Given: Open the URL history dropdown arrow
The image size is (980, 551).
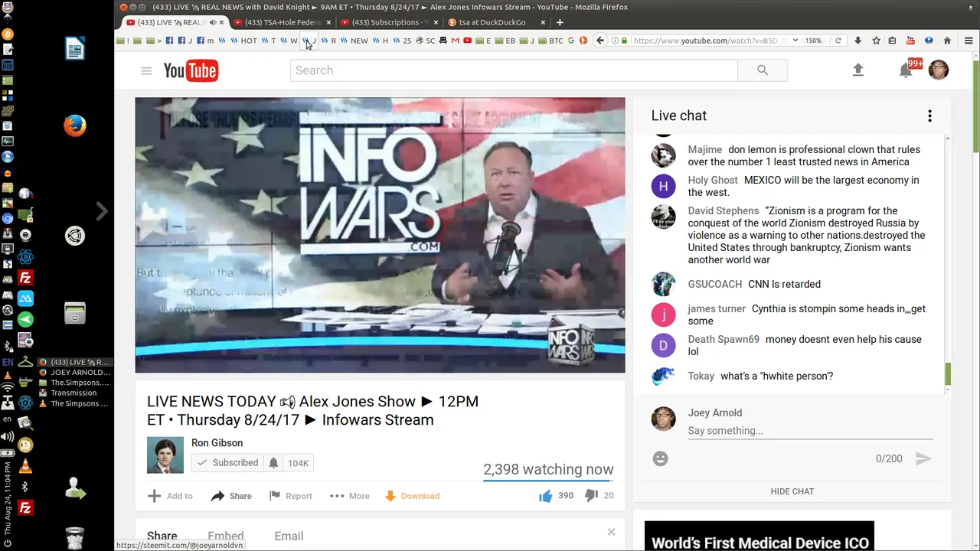Looking at the screenshot, I should click(x=795, y=41).
